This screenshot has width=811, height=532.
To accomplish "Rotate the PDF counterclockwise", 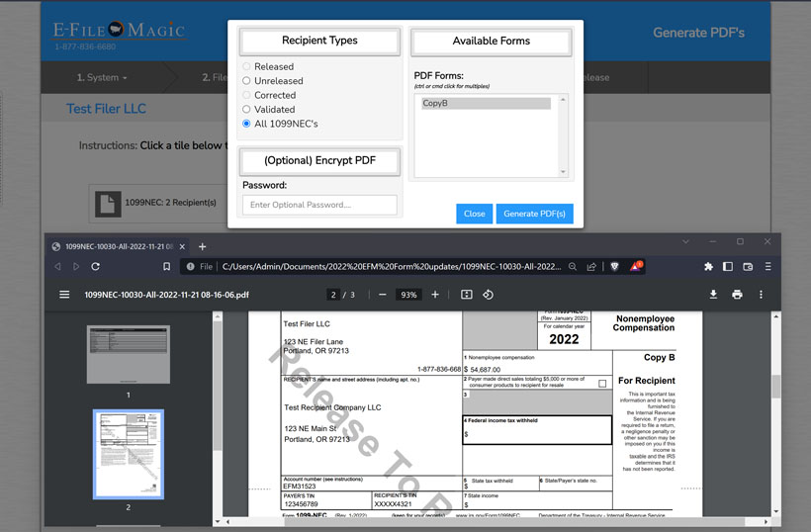I will point(488,295).
